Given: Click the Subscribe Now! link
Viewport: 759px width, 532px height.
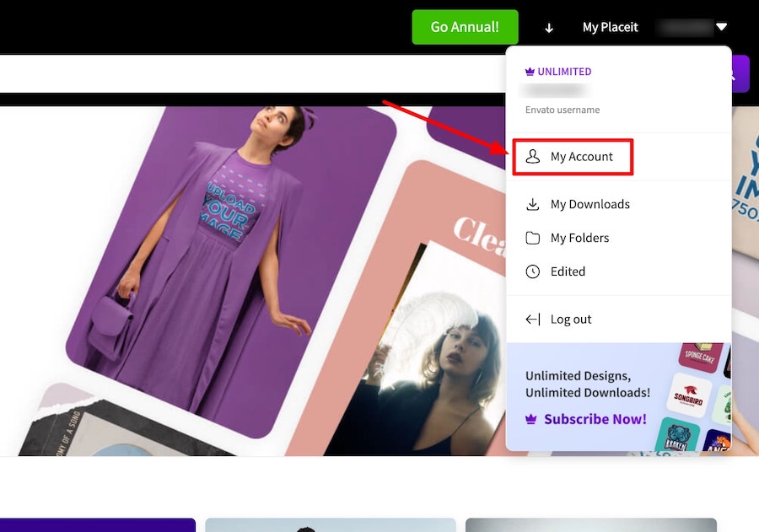Looking at the screenshot, I should click(x=595, y=419).
